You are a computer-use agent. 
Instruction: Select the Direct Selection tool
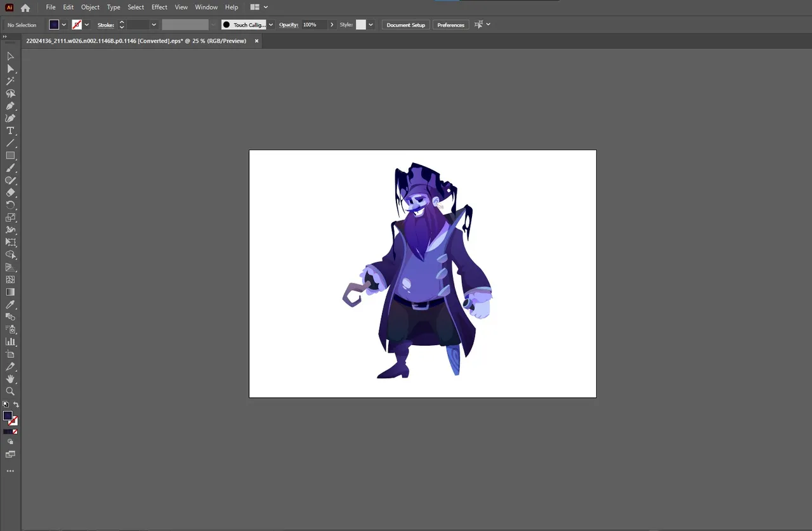tap(10, 69)
